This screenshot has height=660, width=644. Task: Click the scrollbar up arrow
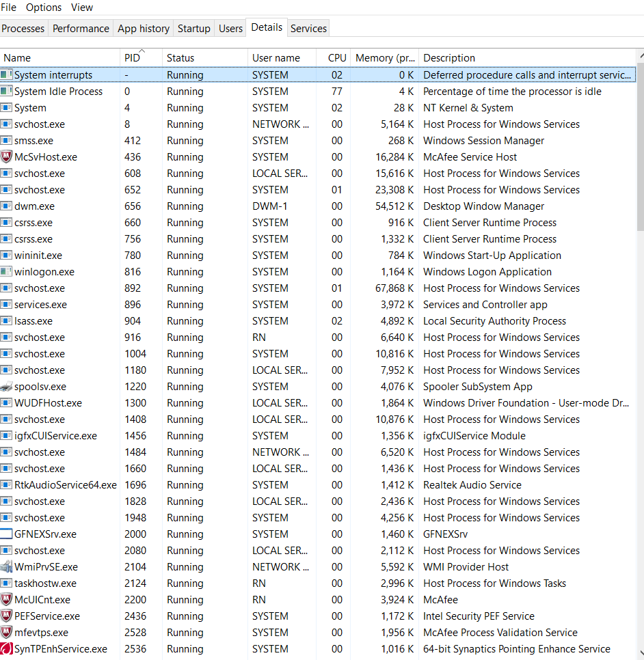[x=641, y=55]
